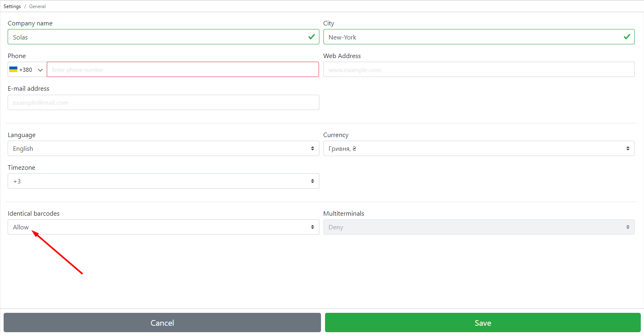Open the +380 phone country code dropdown
This screenshot has width=644, height=335.
point(27,70)
